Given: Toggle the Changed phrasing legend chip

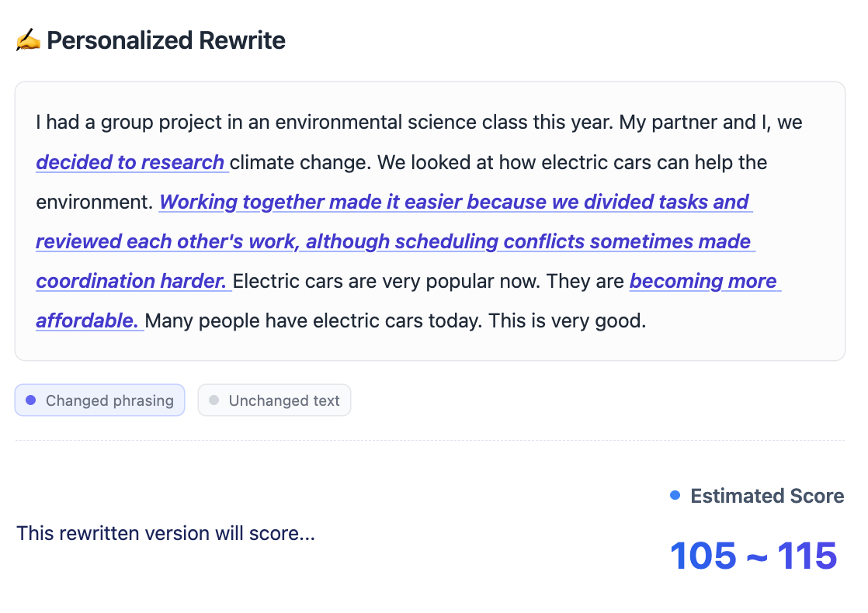Looking at the screenshot, I should point(99,400).
